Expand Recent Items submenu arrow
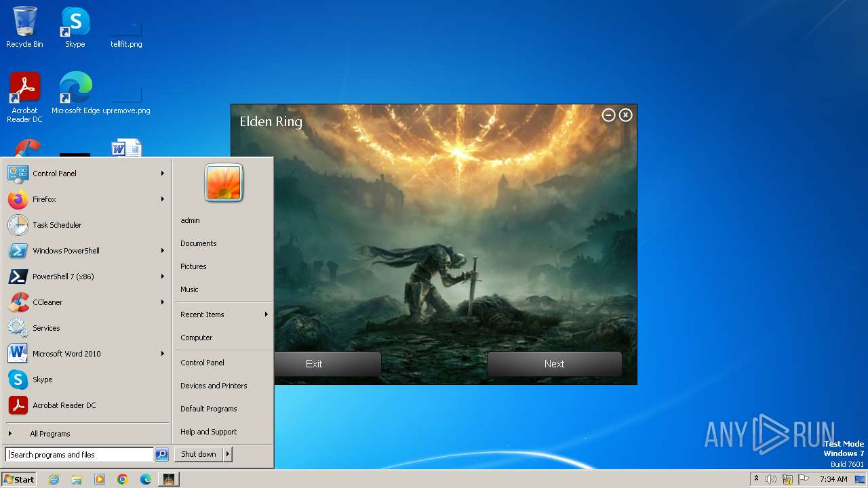The height and width of the screenshot is (488, 868). [267, 314]
